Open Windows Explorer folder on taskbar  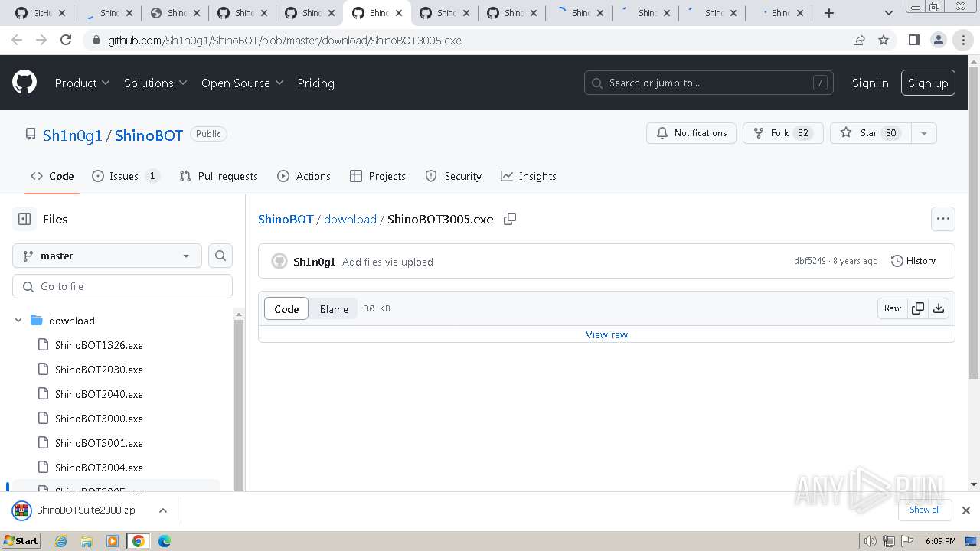(x=87, y=541)
